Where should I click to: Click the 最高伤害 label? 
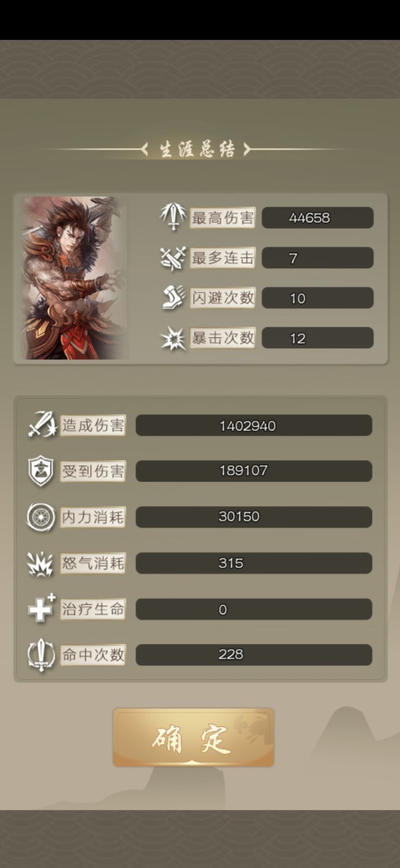click(222, 218)
